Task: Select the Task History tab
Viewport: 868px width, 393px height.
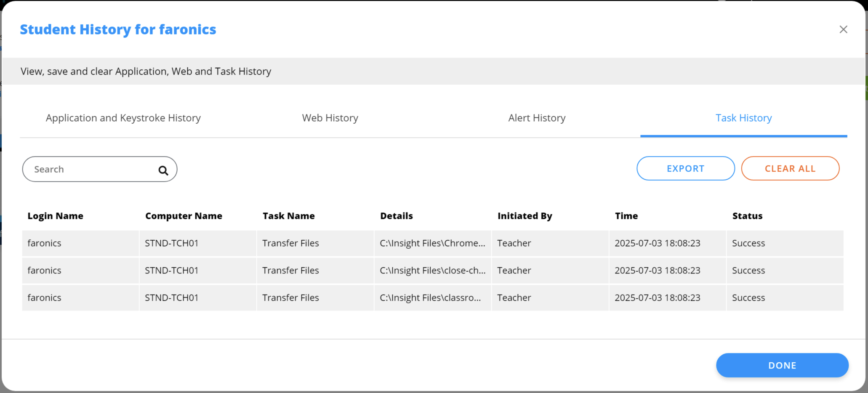Action: [743, 118]
